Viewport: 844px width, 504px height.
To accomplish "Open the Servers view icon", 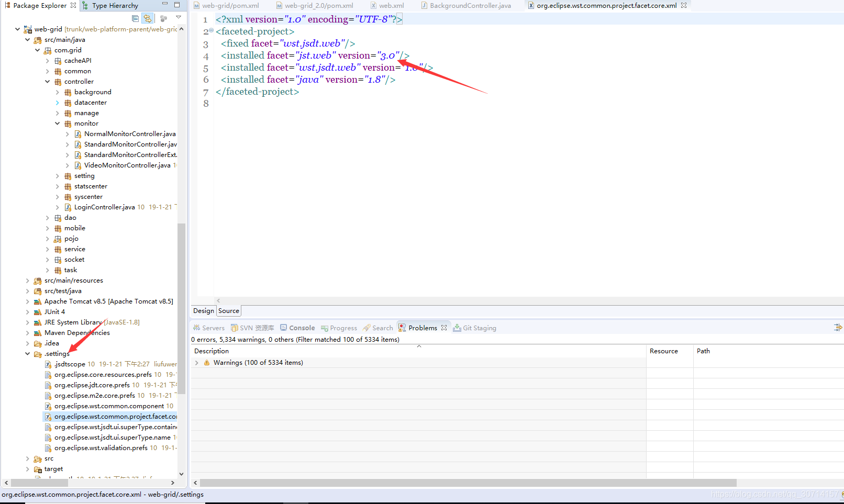I will (208, 328).
